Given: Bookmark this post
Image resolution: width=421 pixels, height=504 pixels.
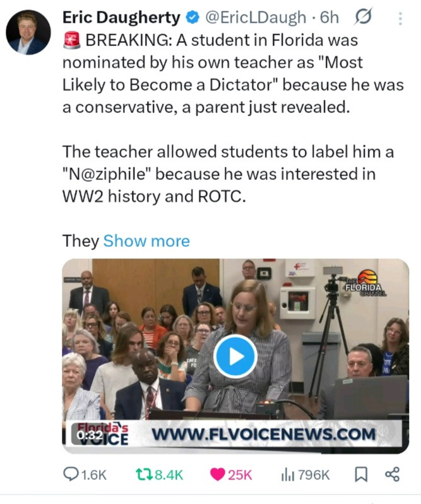Looking at the screenshot, I should (x=362, y=474).
